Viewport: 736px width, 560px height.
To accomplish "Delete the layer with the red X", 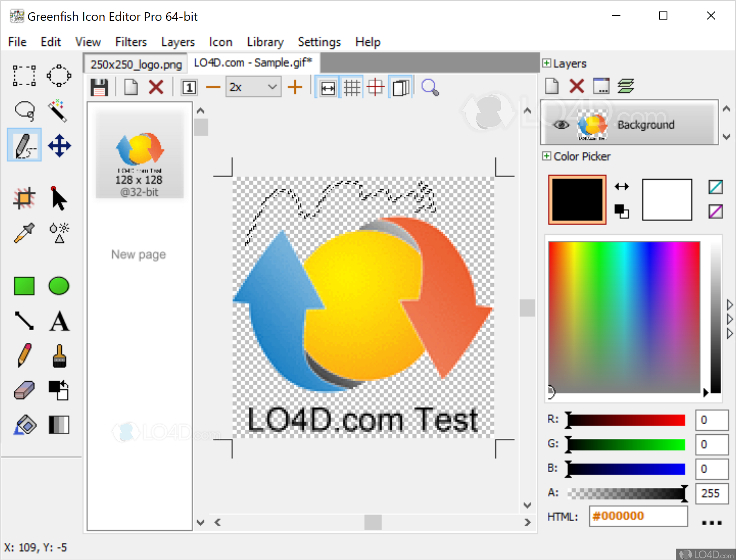I will click(x=577, y=86).
